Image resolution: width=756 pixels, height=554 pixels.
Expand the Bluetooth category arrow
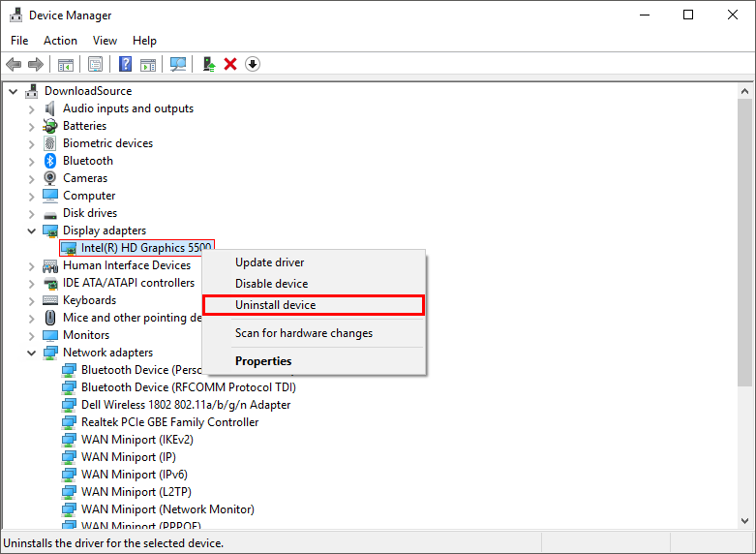[x=32, y=161]
